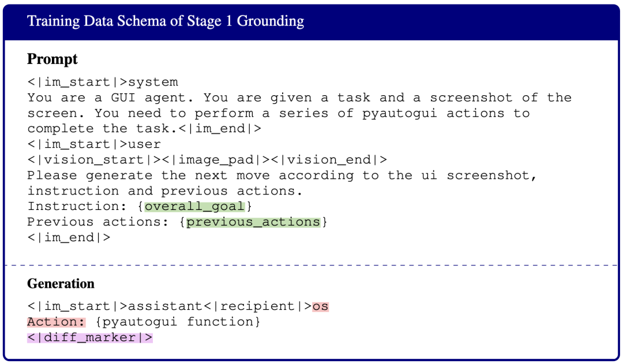Click the 'Previous actions:' label text
This screenshot has width=623, height=364.
coord(98,222)
